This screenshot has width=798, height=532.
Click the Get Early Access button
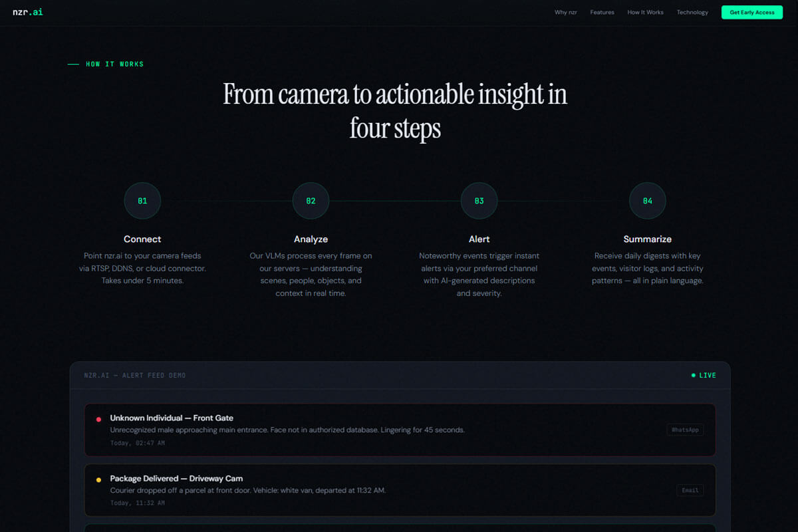tap(752, 12)
